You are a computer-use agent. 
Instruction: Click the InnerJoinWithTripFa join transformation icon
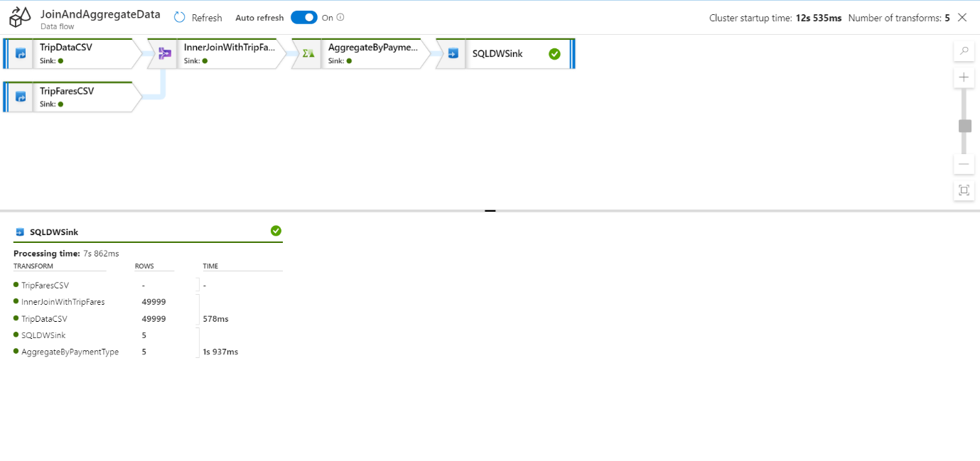coord(164,52)
